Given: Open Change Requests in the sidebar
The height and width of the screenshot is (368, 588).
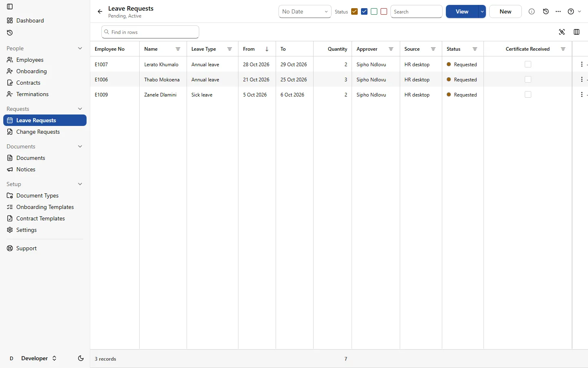Looking at the screenshot, I should (x=45, y=132).
